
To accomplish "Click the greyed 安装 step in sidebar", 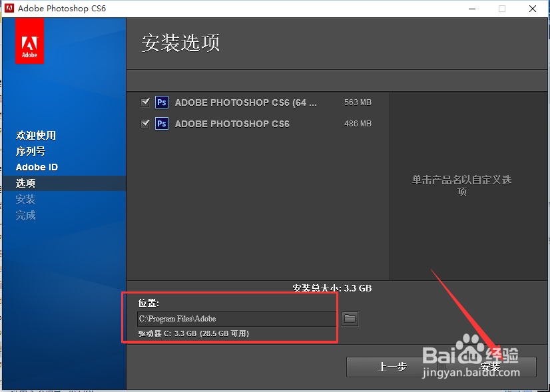I will pos(25,199).
